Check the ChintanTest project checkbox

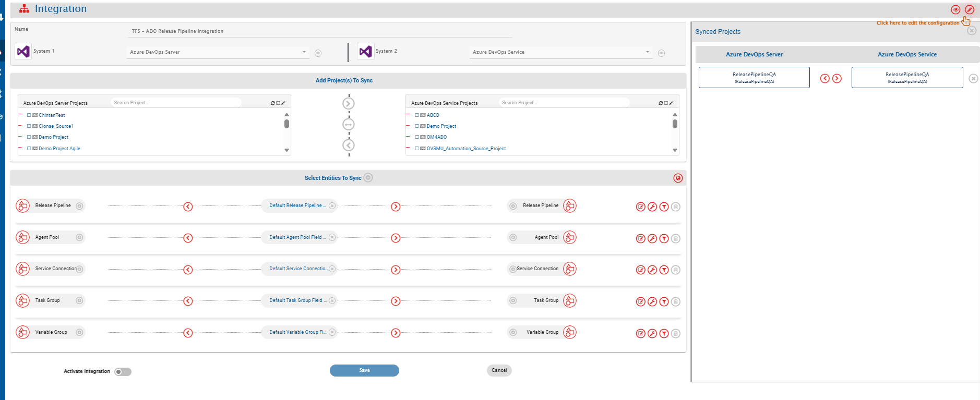point(29,115)
